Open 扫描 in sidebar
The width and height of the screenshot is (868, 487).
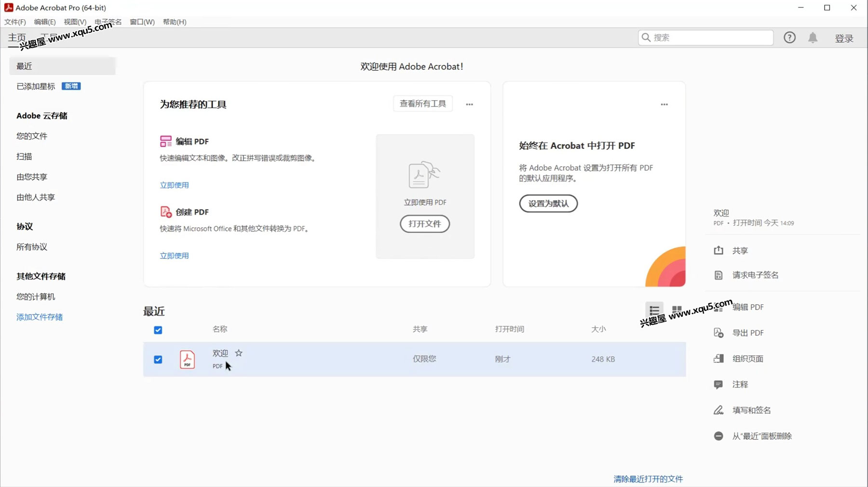coord(24,156)
